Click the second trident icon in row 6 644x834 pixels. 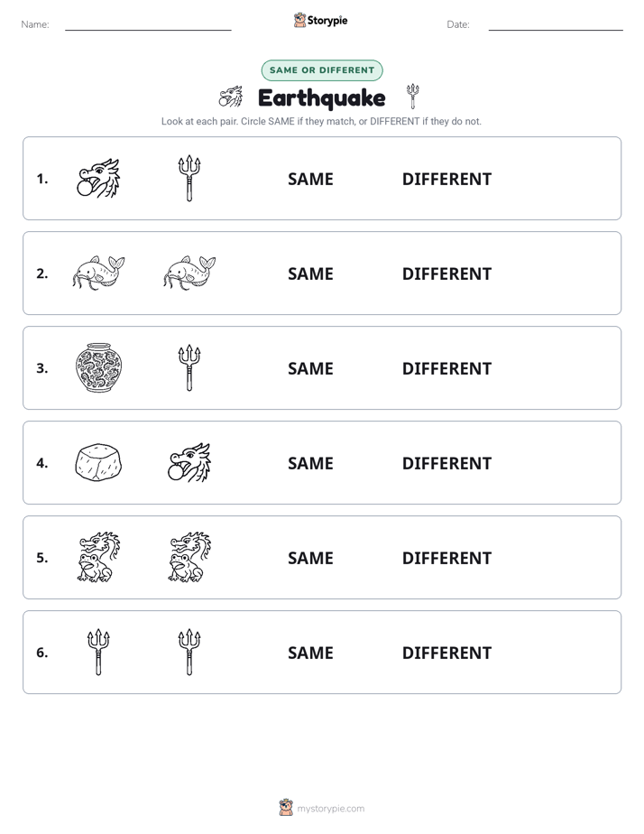(189, 652)
